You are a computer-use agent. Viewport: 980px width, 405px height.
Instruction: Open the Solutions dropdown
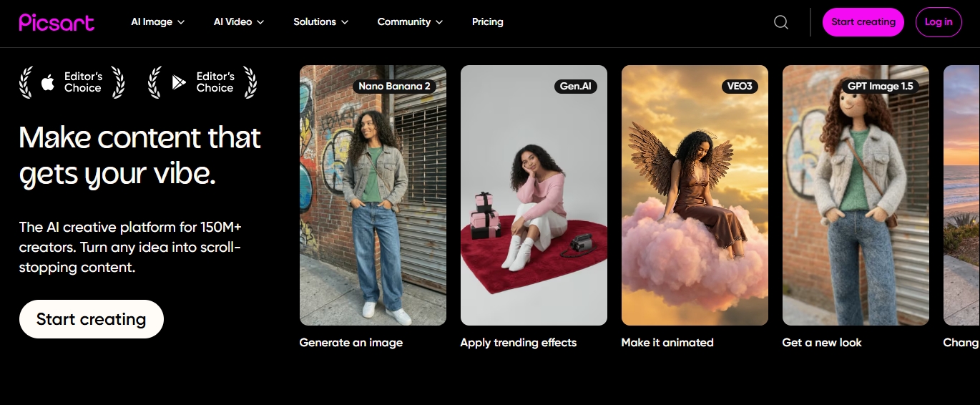pyautogui.click(x=321, y=22)
